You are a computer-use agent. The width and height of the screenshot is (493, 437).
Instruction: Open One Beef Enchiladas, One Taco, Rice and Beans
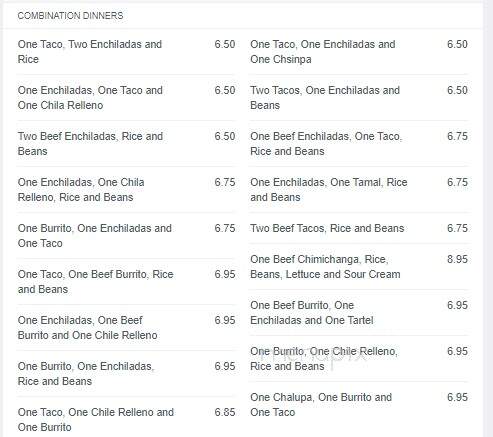[x=359, y=144]
